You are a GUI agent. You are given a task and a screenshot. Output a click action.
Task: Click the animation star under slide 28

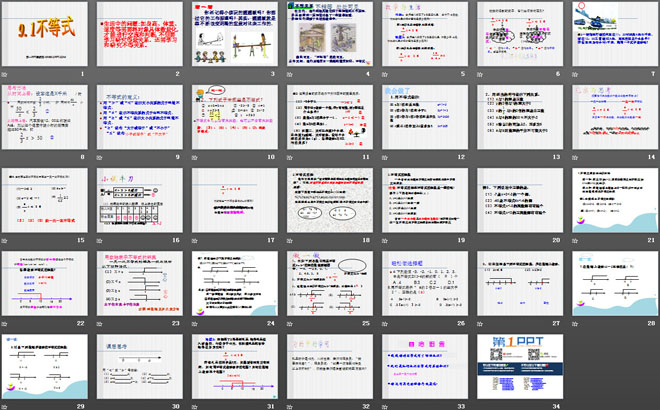[575, 324]
